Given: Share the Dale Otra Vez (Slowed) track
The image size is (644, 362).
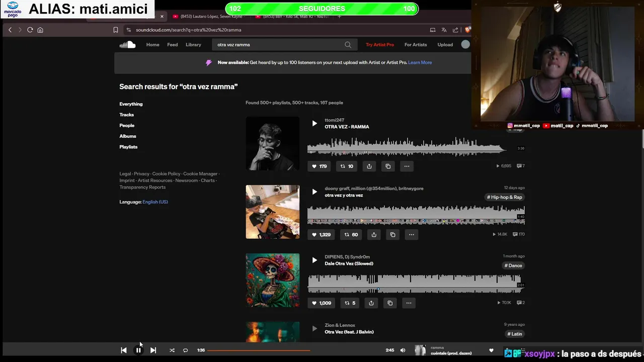Looking at the screenshot, I should point(371,303).
